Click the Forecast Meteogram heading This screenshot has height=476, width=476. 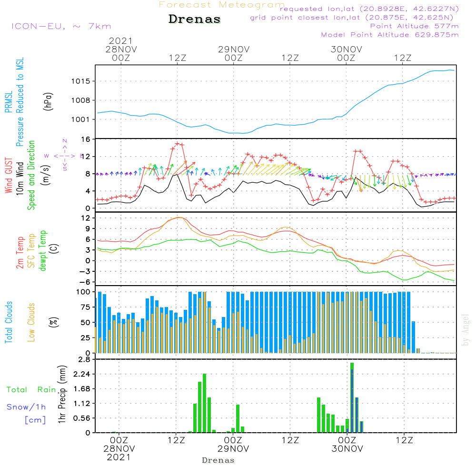[222, 5]
